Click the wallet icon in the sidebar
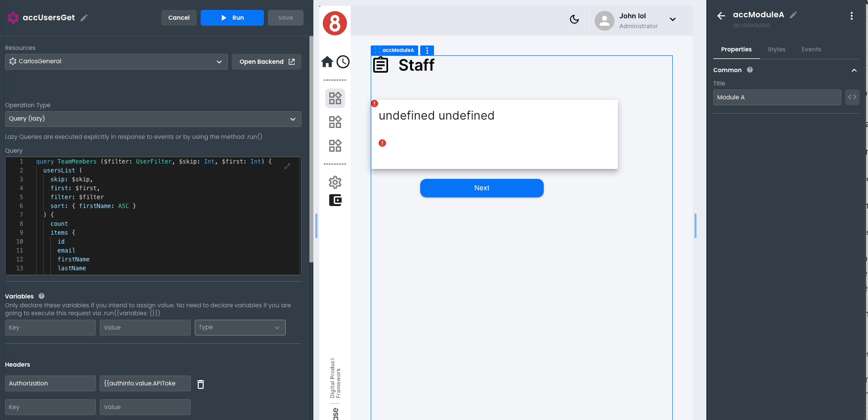 click(335, 200)
